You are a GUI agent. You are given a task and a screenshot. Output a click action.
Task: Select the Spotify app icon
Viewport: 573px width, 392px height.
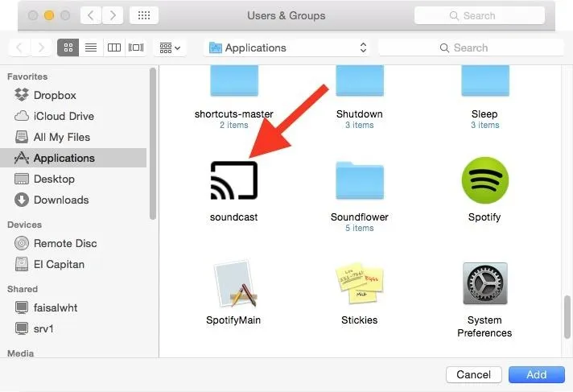coord(485,180)
